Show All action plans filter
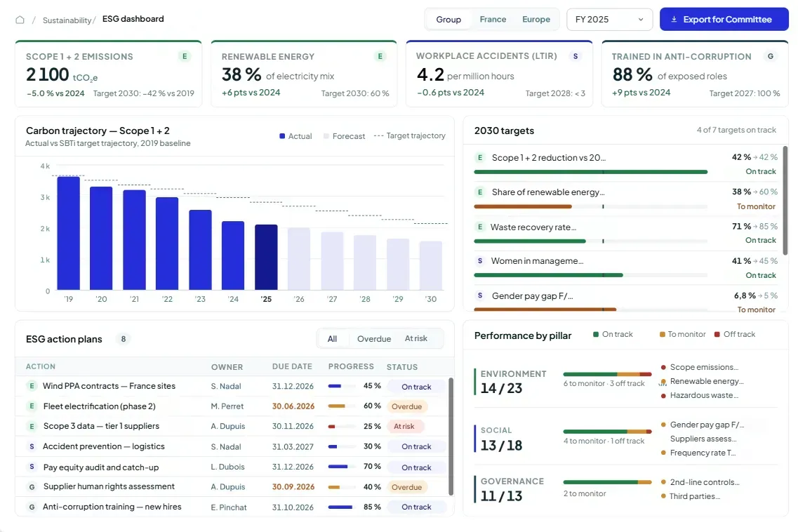This screenshot has height=532, width=798. pyautogui.click(x=333, y=338)
